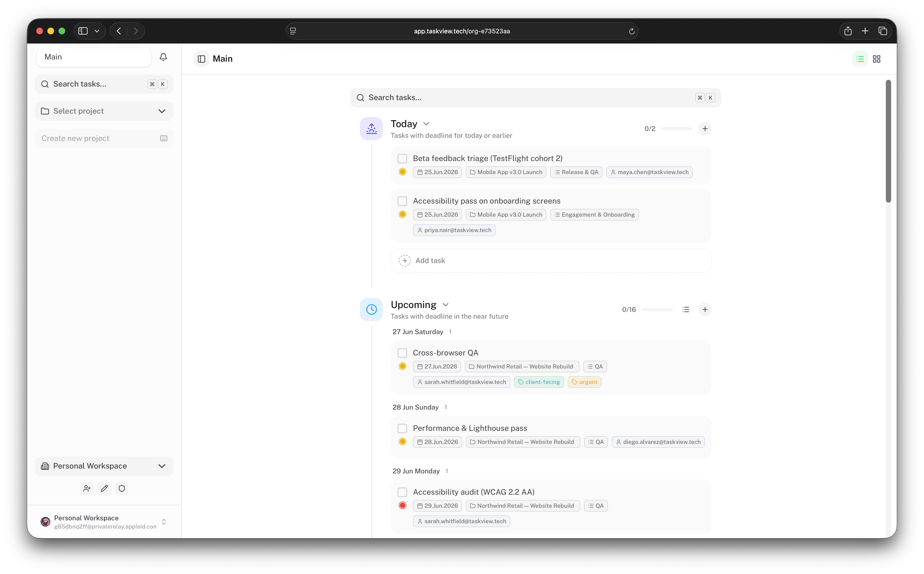Click Today 0/2 progress bar
This screenshot has width=924, height=574.
pos(677,129)
